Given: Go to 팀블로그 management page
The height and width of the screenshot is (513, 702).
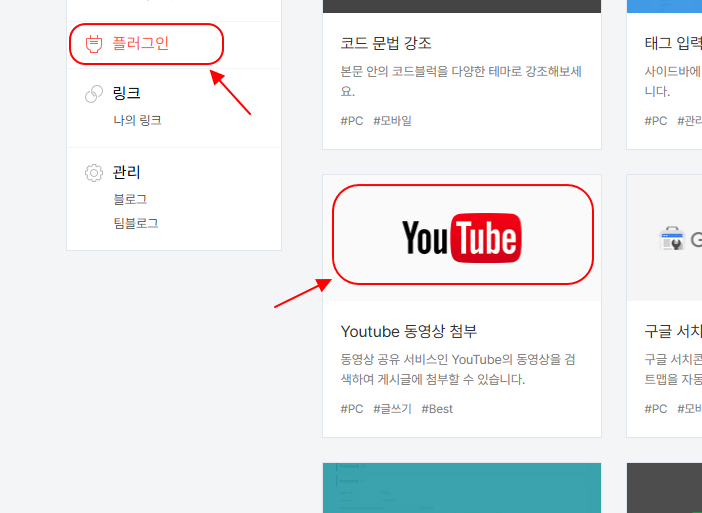Looking at the screenshot, I should (136, 223).
